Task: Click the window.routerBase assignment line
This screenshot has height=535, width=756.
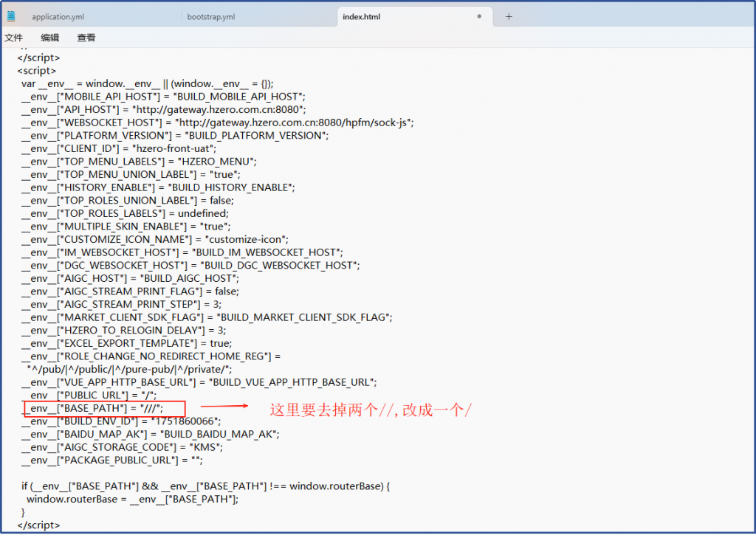Action: [132, 499]
